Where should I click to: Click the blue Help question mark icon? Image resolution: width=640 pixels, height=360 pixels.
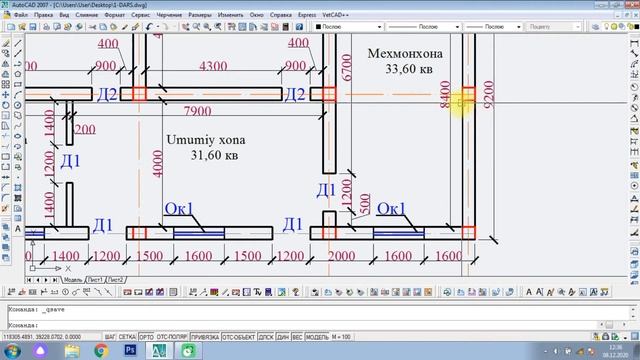click(299, 27)
